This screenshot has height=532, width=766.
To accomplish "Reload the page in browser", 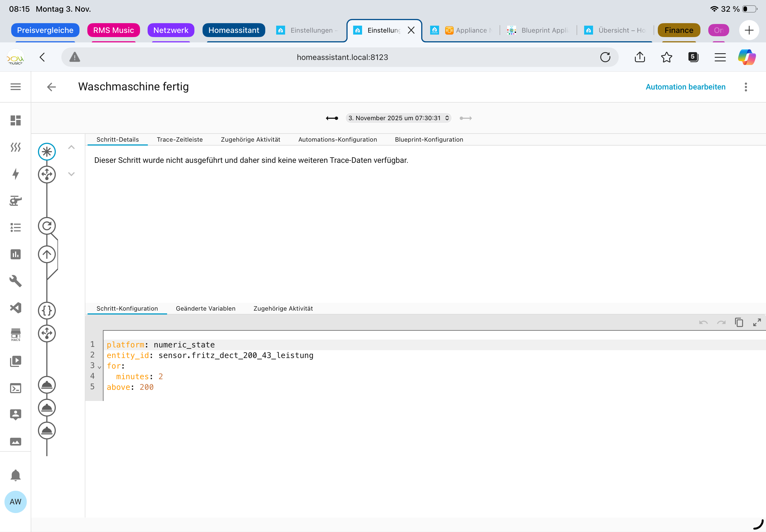I will click(x=605, y=57).
